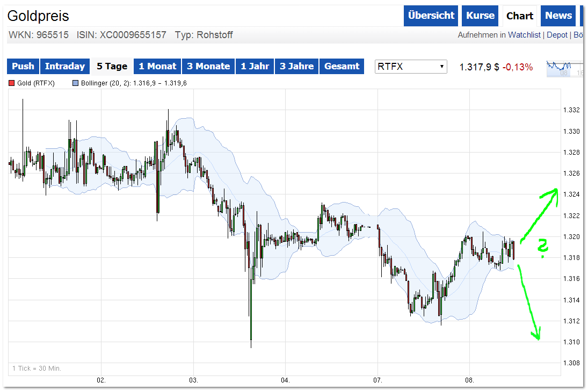The image size is (588, 390).
Task: Click the Watchlist link
Action: click(x=525, y=35)
